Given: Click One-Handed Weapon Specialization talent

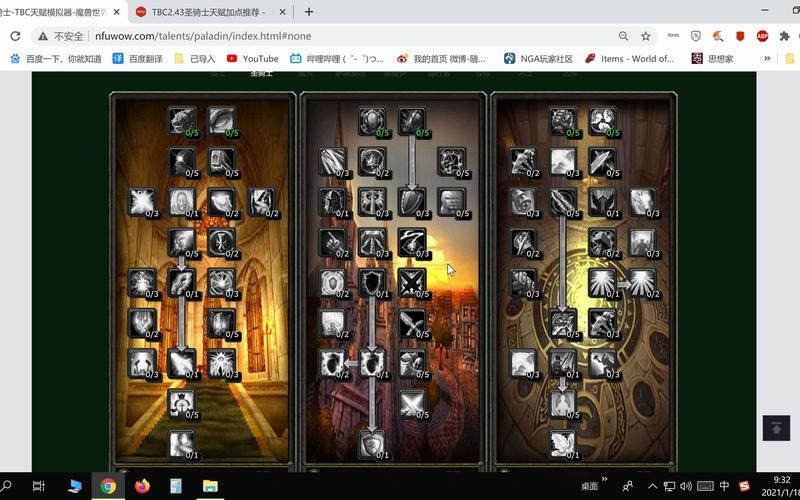Looking at the screenshot, I should pyautogui.click(x=412, y=322).
